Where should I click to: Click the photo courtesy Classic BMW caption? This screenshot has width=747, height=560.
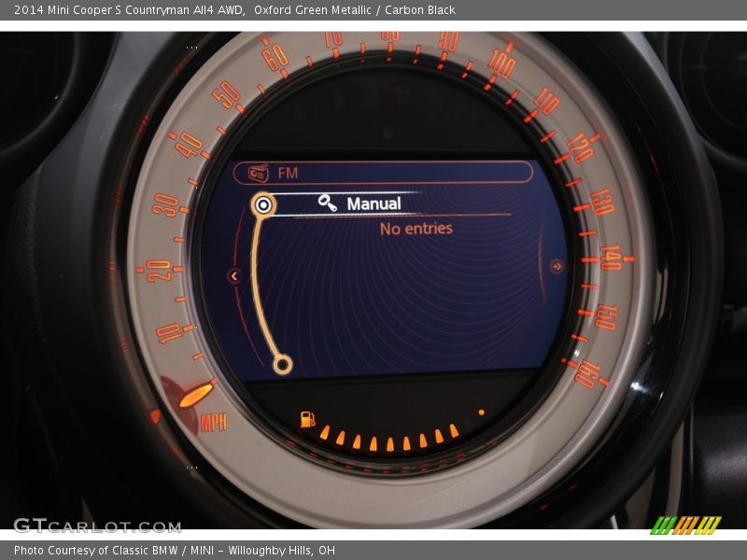click(175, 551)
